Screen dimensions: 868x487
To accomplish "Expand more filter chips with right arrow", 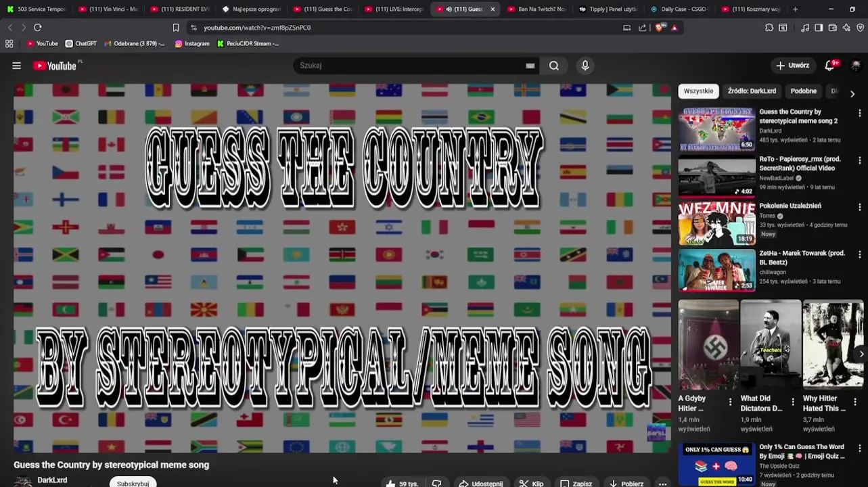I will [x=852, y=93].
